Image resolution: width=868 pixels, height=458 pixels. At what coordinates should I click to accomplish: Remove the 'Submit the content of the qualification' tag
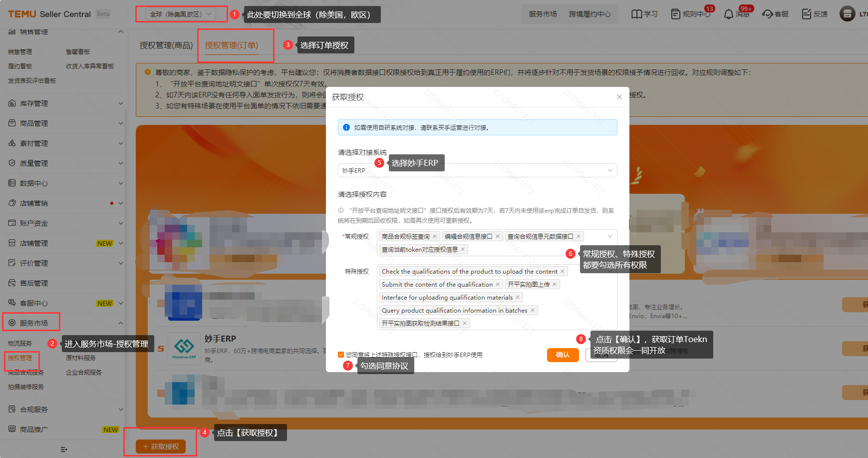pyautogui.click(x=498, y=285)
